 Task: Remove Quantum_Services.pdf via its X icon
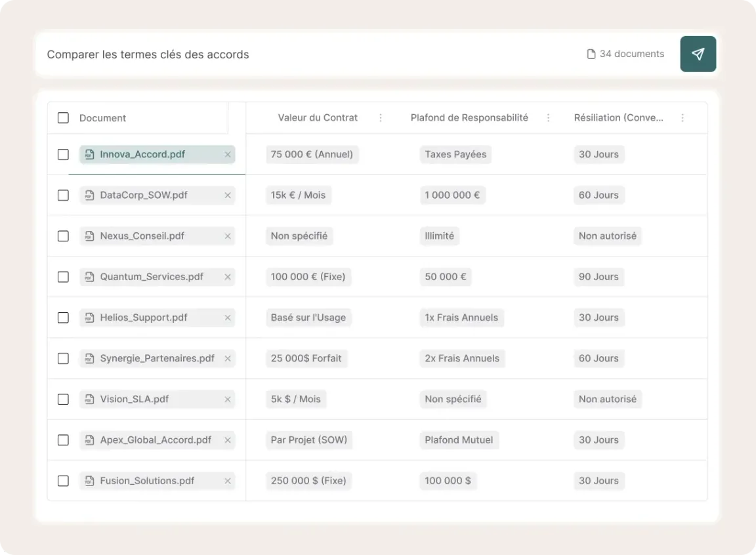[228, 277]
